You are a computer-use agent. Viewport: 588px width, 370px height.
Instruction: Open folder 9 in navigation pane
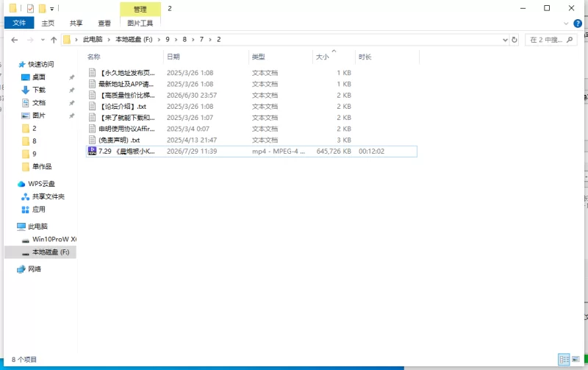[x=34, y=154]
